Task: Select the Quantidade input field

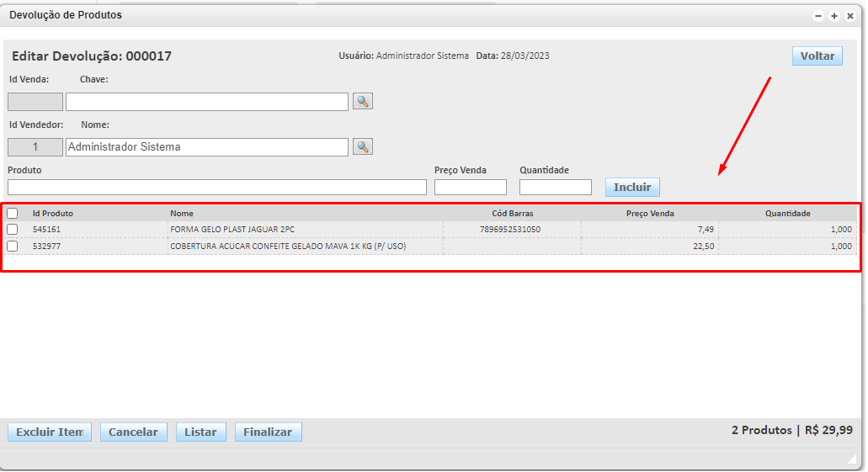Action: tap(555, 187)
